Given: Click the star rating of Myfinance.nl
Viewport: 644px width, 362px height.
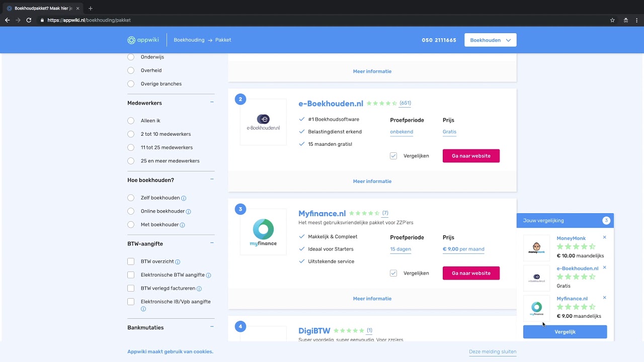Looking at the screenshot, I should [x=364, y=213].
